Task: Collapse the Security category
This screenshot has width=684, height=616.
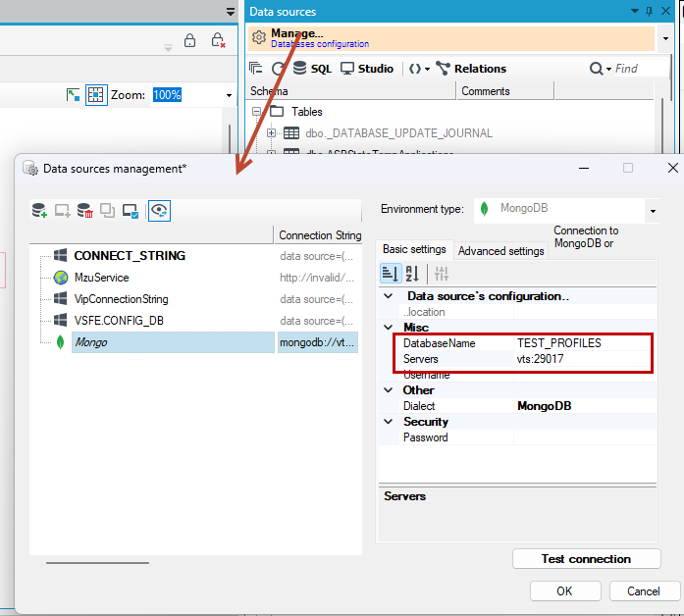Action: [x=388, y=421]
